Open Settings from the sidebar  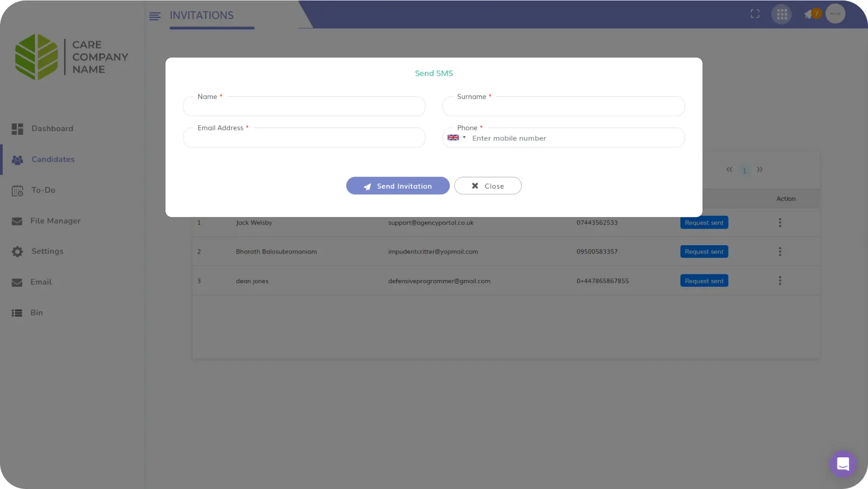(47, 252)
